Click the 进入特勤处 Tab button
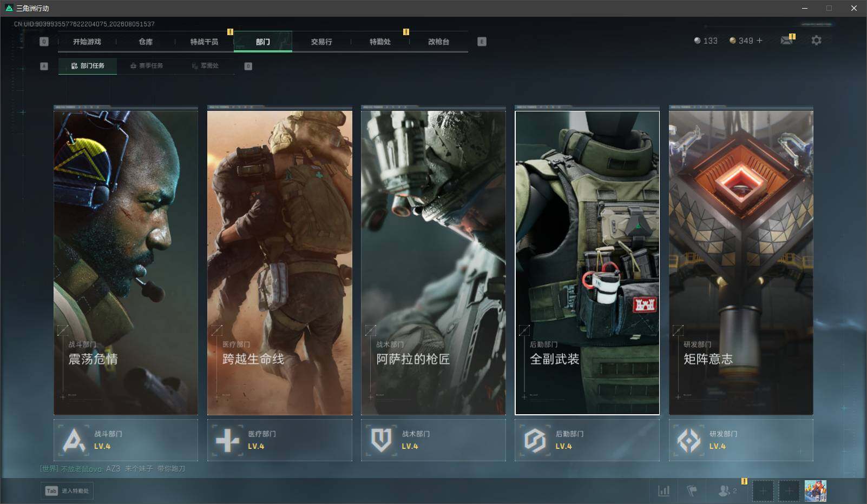 (67, 491)
